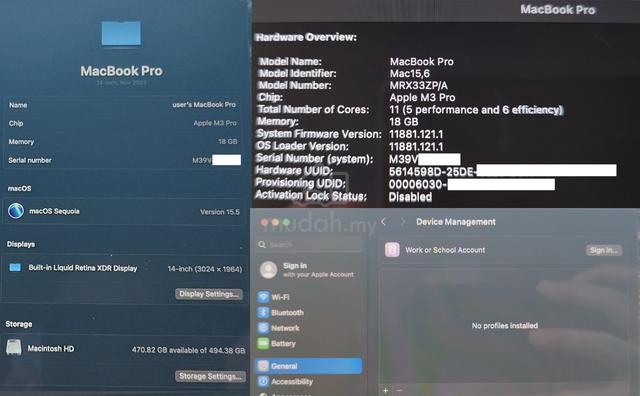Click the 'macOS Sequoia' label
The height and width of the screenshot is (396, 640).
[x=54, y=211]
